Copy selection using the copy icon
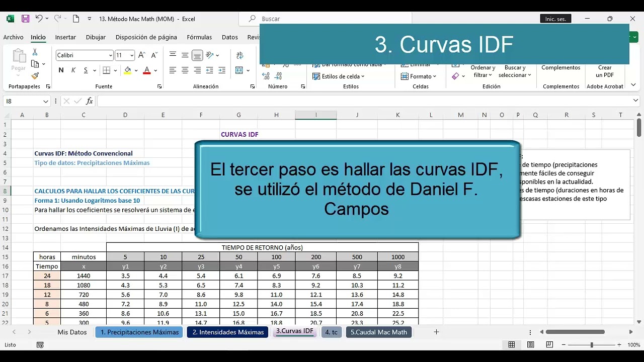Screen dimensions: 644x362 point(35,64)
